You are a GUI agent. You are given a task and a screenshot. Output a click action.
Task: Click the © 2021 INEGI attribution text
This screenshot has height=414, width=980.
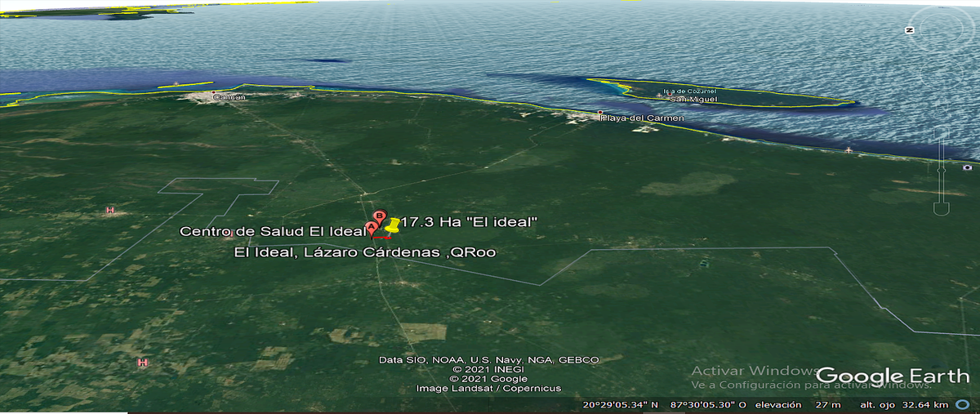click(x=488, y=369)
